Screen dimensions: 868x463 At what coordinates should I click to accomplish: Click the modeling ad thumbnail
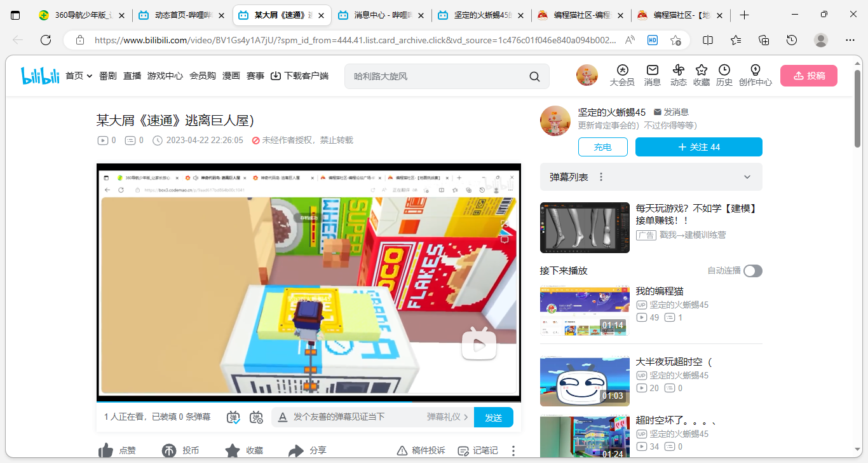(x=585, y=228)
